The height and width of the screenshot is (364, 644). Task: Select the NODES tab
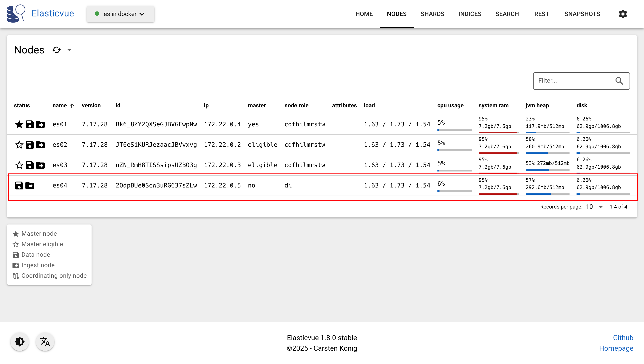click(x=396, y=14)
